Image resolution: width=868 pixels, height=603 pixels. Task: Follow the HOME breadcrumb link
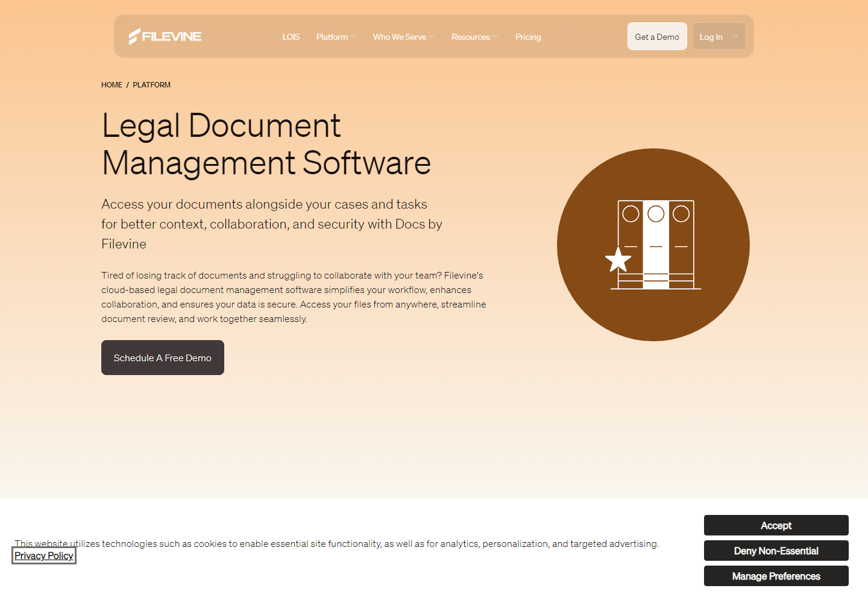tap(112, 85)
